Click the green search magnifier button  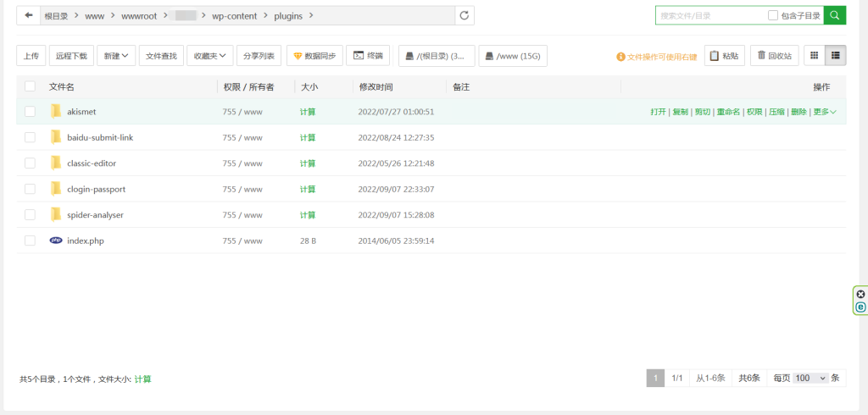tap(835, 15)
